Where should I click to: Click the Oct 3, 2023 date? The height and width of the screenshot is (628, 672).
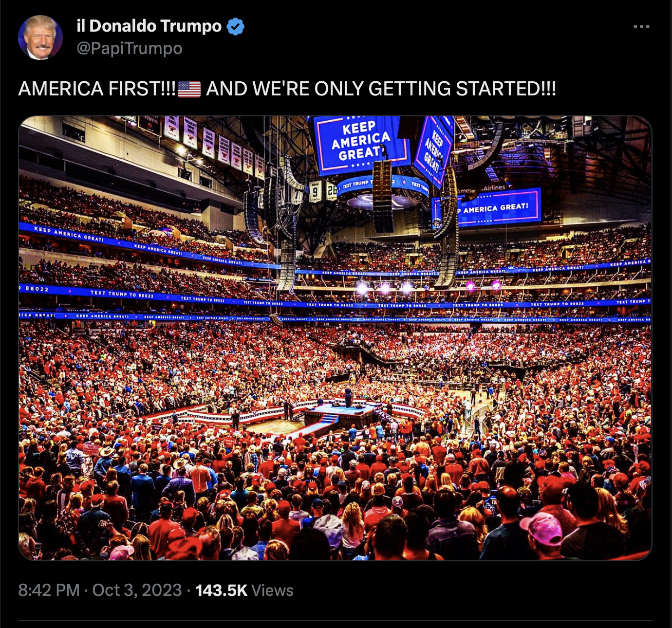tap(137, 590)
